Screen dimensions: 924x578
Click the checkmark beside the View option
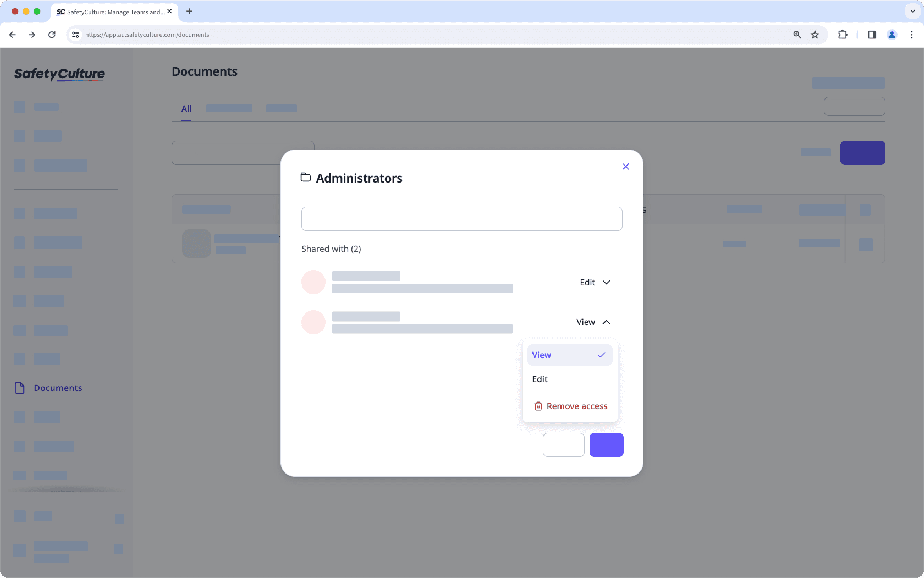[602, 355]
